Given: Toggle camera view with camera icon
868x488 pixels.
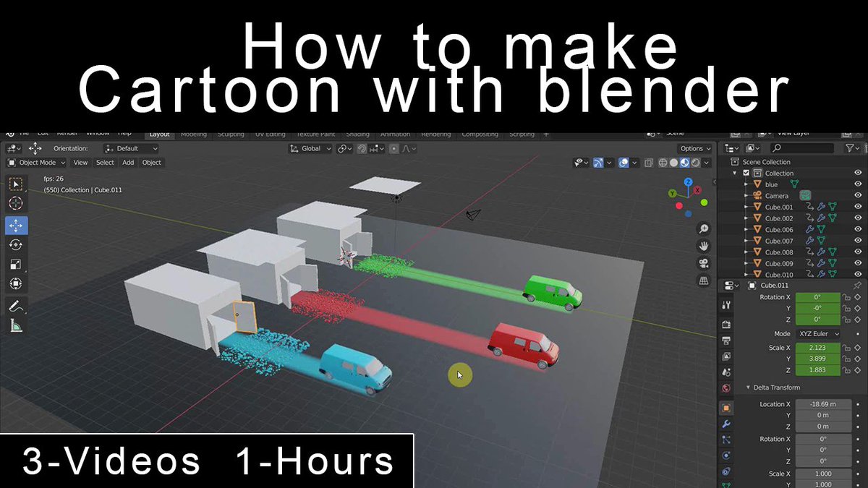Looking at the screenshot, I should pyautogui.click(x=703, y=264).
